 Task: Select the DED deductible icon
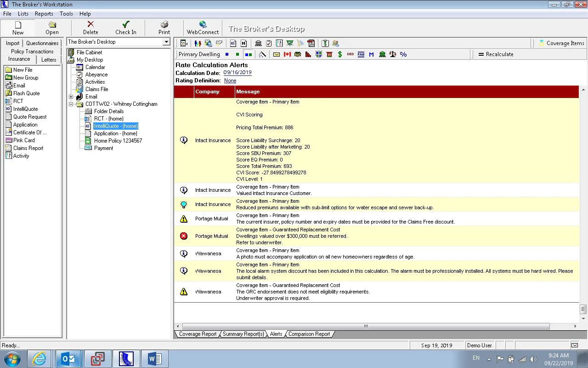pos(350,54)
